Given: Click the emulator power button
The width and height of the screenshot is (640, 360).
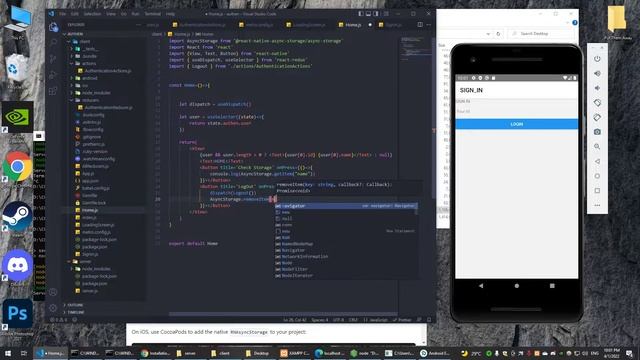Looking at the screenshot, I should 597,59.
